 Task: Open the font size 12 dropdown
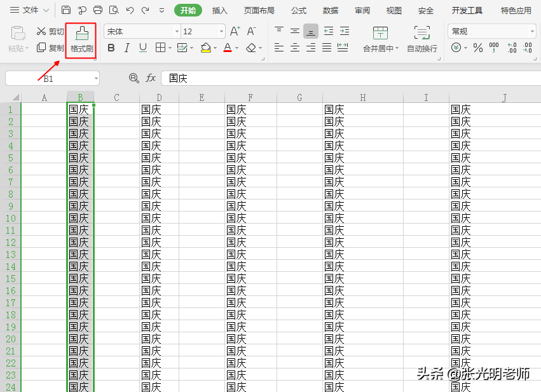tap(221, 31)
